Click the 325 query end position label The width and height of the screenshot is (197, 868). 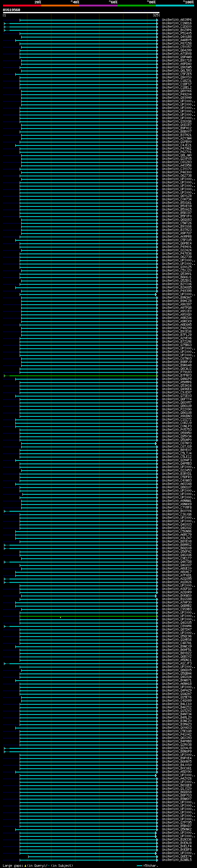pyautogui.click(x=155, y=15)
